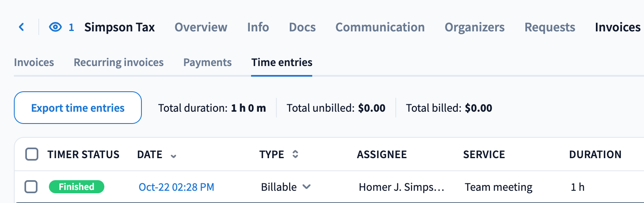
Task: Open the Oct-22 02:28 PM entry link
Action: pos(176,187)
